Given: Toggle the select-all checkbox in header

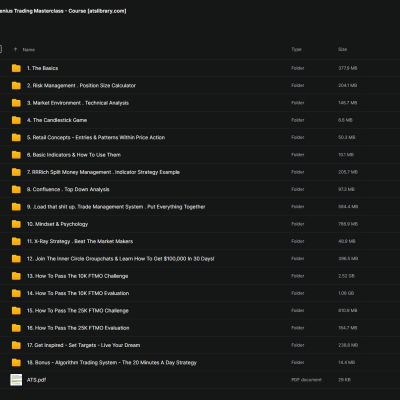Looking at the screenshot, I should tap(0, 49).
